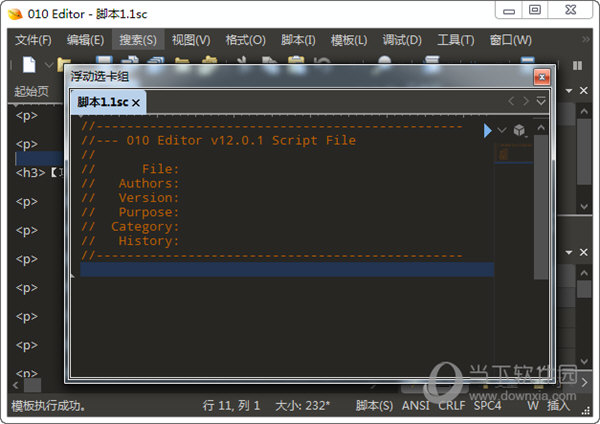Image resolution: width=600 pixels, height=424 pixels.
Task: Open the 视图(V) menu
Action: pyautogui.click(x=191, y=40)
